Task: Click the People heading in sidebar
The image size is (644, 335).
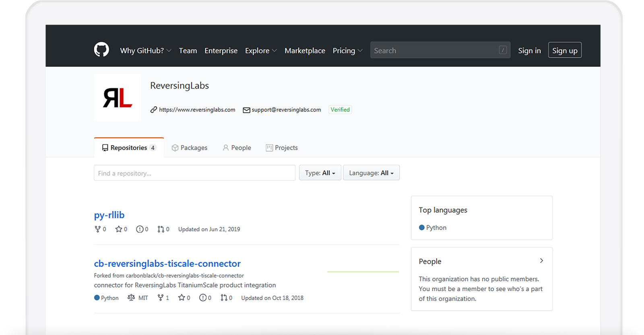Action: (x=430, y=261)
